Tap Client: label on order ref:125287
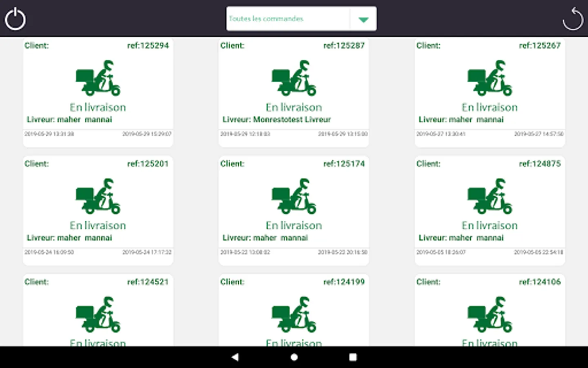Screen dimensions: 588x368 pos(232,45)
